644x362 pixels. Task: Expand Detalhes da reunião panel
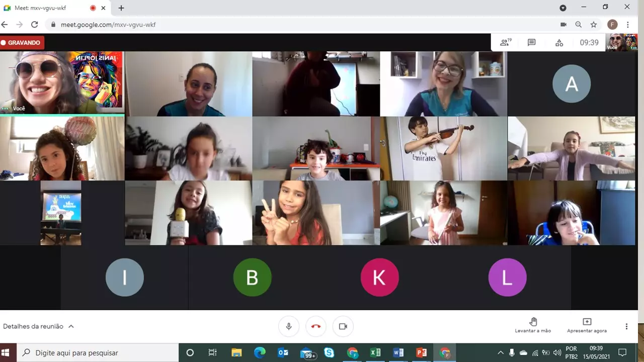[38, 326]
